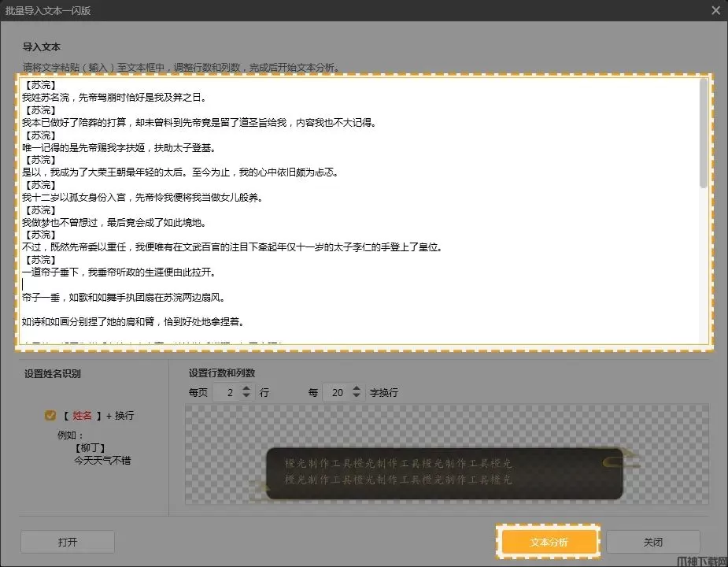Decrease rows per page with down arrow
This screenshot has width=728, height=567.
pos(247,396)
